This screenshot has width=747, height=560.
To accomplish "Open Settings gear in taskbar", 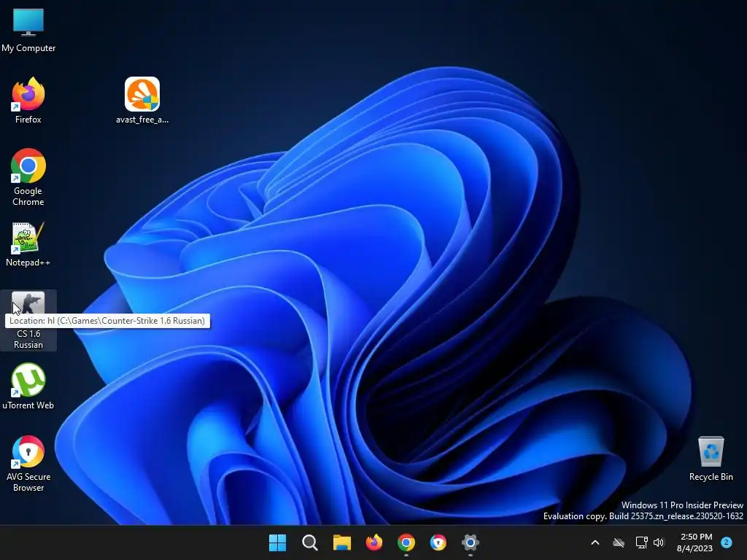I will click(x=471, y=542).
